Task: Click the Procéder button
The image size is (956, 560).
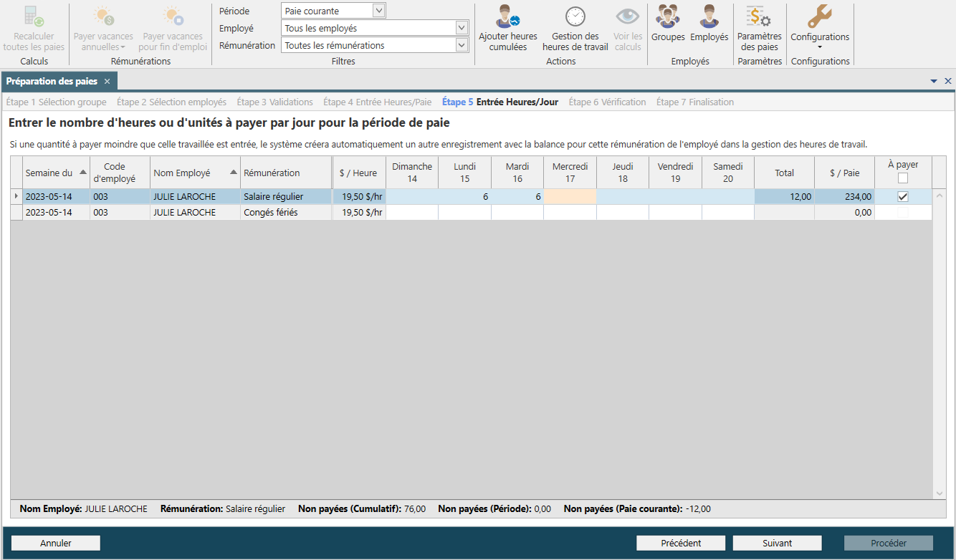Action: tap(889, 543)
